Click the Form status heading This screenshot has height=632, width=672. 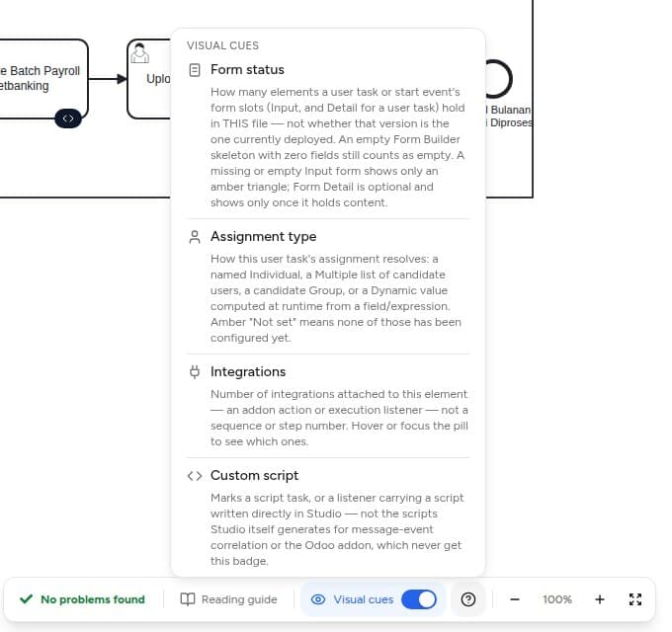pos(247,70)
